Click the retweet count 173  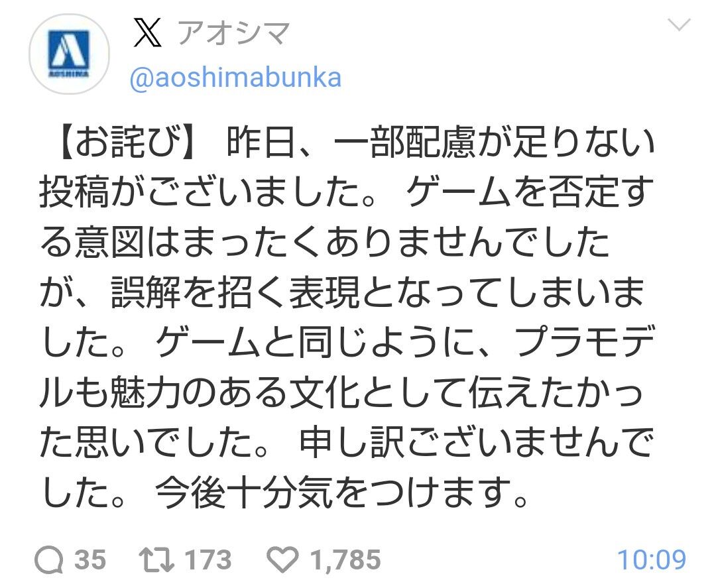pos(206,560)
